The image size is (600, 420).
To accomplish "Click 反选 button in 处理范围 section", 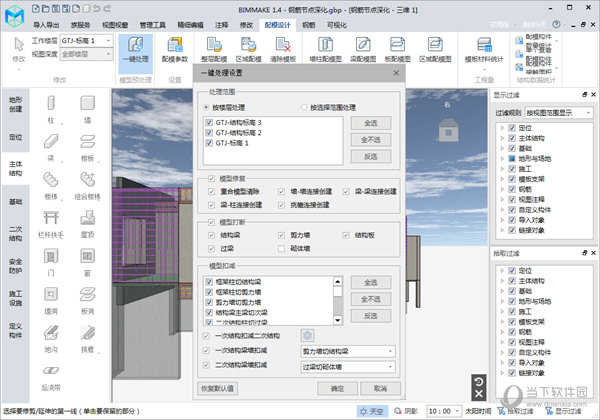I will 371,156.
